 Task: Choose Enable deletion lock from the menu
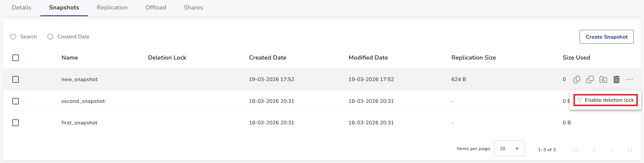pos(605,100)
